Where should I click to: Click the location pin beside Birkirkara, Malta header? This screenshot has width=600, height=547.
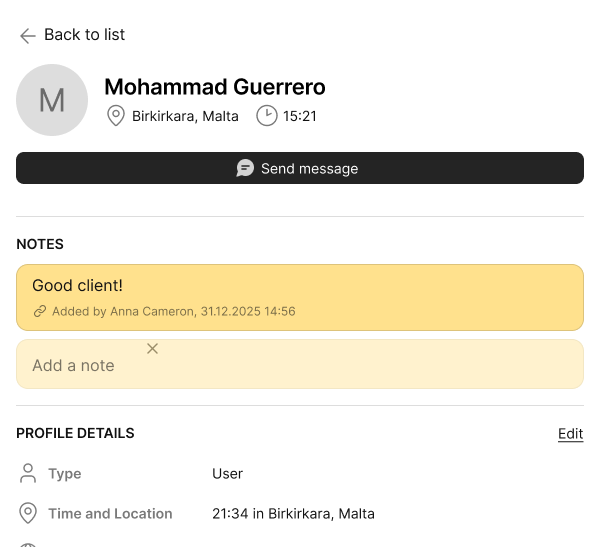point(115,116)
